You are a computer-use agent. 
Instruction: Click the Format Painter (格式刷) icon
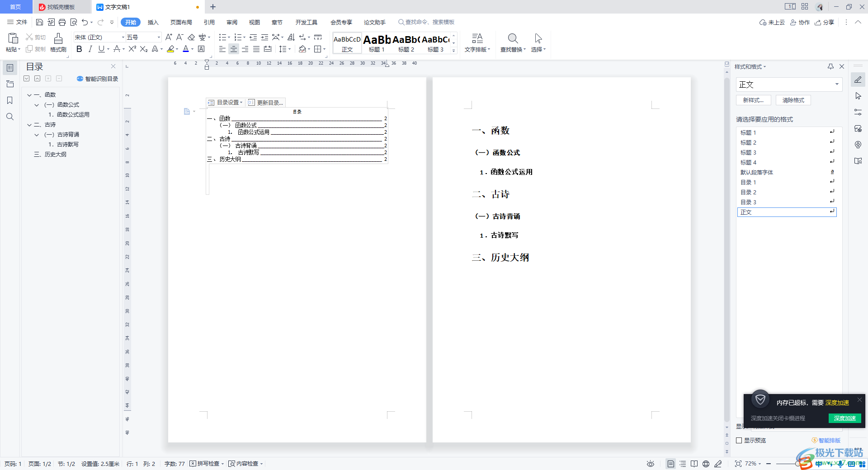point(58,39)
